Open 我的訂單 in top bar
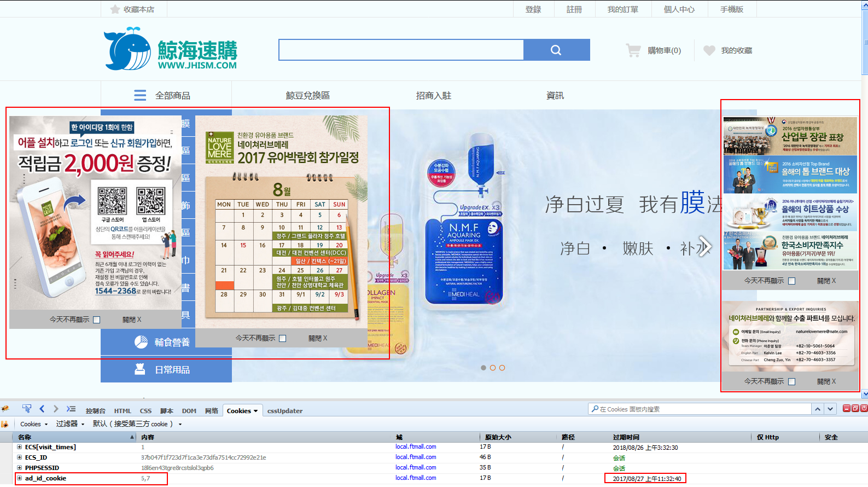Viewport: 868px width, 487px height. [x=623, y=9]
